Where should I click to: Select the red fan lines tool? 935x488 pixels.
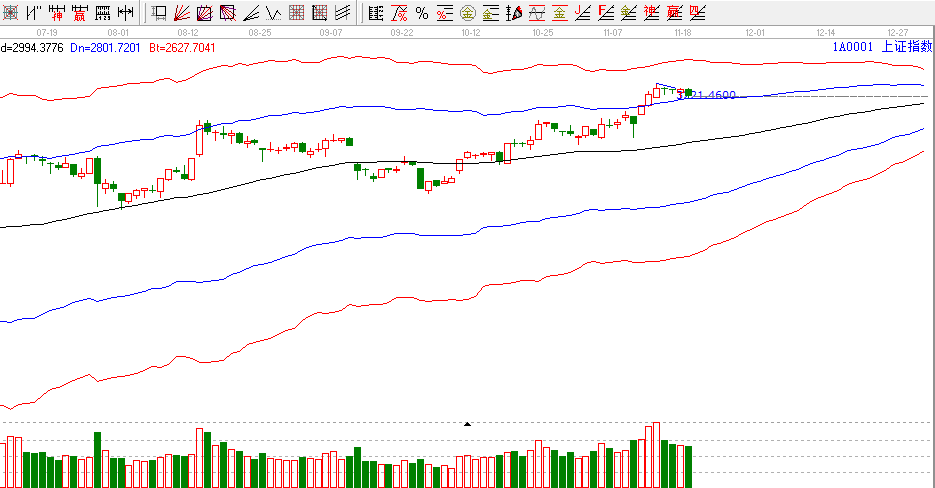[181, 13]
